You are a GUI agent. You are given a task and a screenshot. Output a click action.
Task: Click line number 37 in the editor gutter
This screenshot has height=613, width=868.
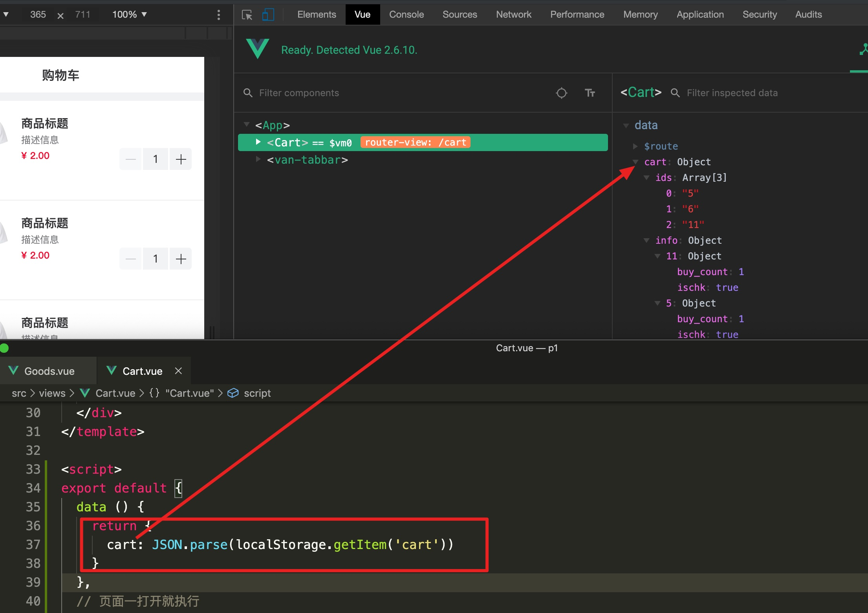33,544
